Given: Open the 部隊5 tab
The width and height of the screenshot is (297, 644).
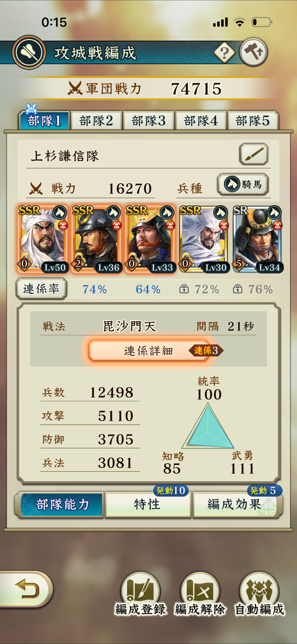Looking at the screenshot, I should [x=253, y=121].
